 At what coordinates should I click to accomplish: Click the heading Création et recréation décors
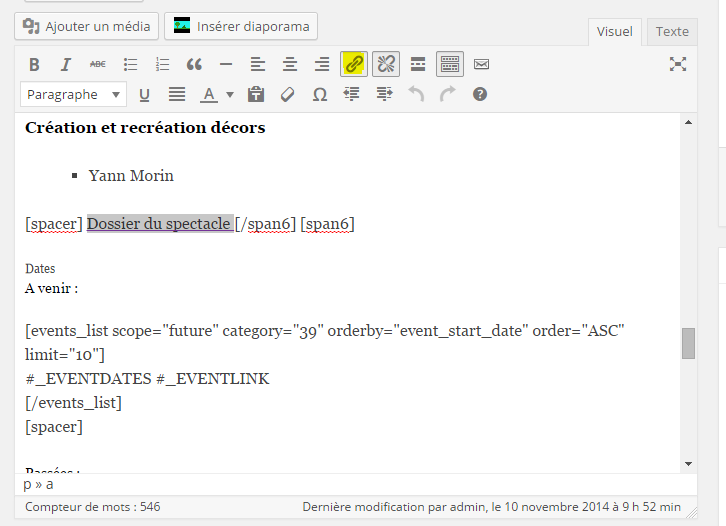[x=145, y=127]
